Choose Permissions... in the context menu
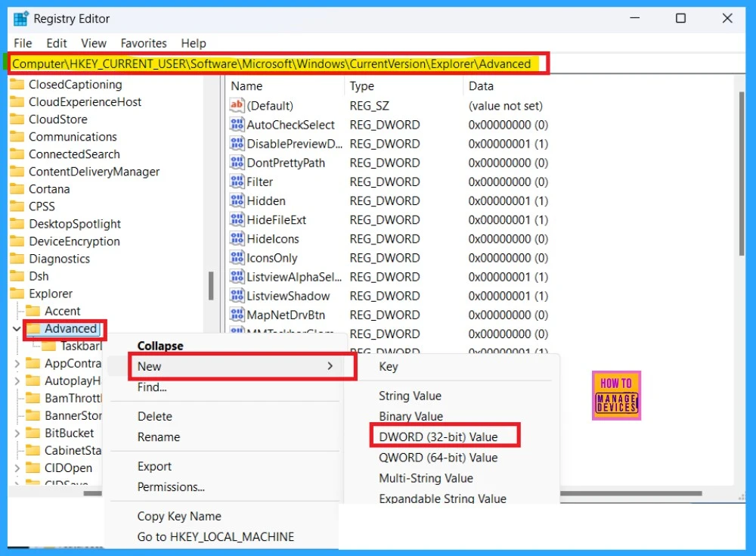756x556 pixels. (x=171, y=487)
